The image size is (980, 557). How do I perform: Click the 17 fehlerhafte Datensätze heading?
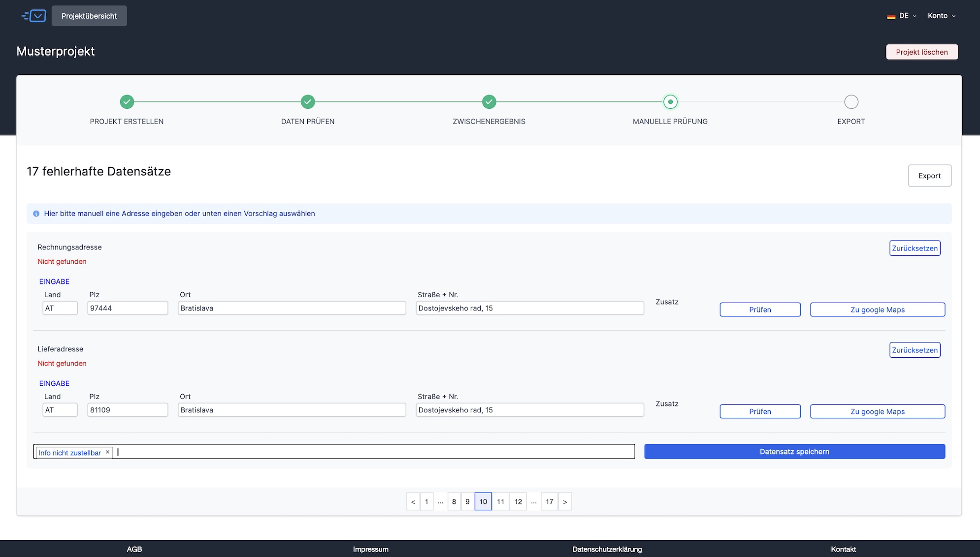tap(98, 171)
